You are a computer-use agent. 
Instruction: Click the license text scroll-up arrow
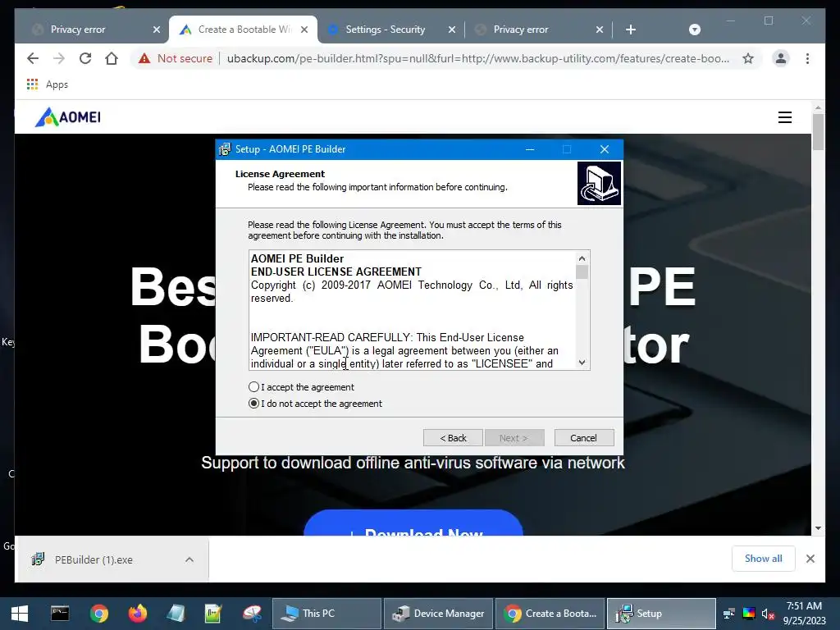pos(582,258)
